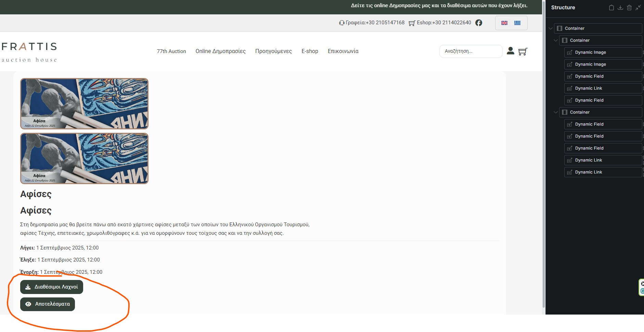Open the E-shop menu link
This screenshot has width=644, height=332.
coord(310,51)
